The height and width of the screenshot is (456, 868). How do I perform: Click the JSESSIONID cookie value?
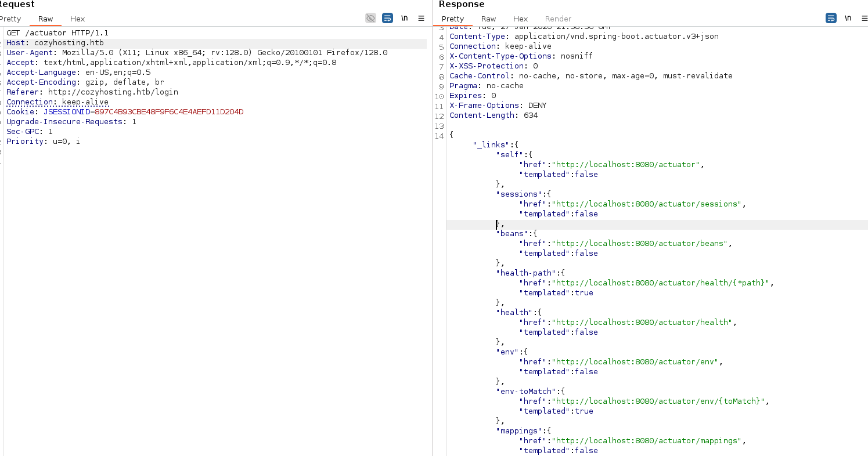(x=169, y=112)
